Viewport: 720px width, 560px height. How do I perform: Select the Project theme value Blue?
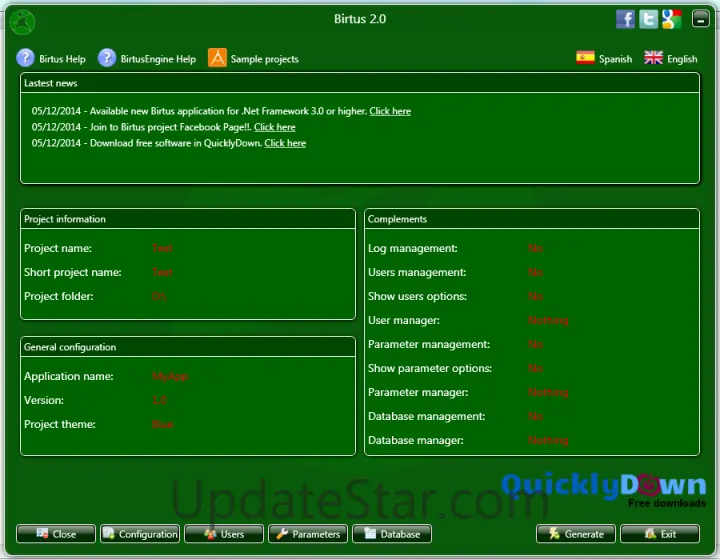[163, 424]
